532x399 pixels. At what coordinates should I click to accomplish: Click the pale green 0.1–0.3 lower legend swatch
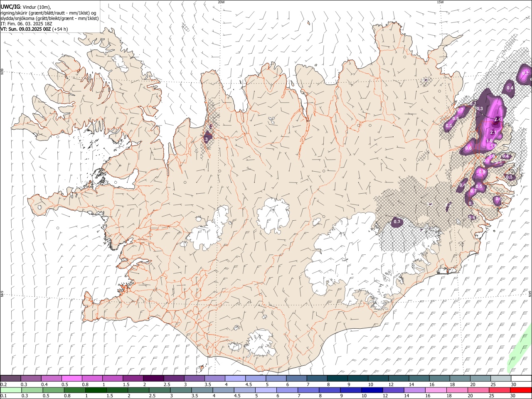pyautogui.click(x=11, y=390)
